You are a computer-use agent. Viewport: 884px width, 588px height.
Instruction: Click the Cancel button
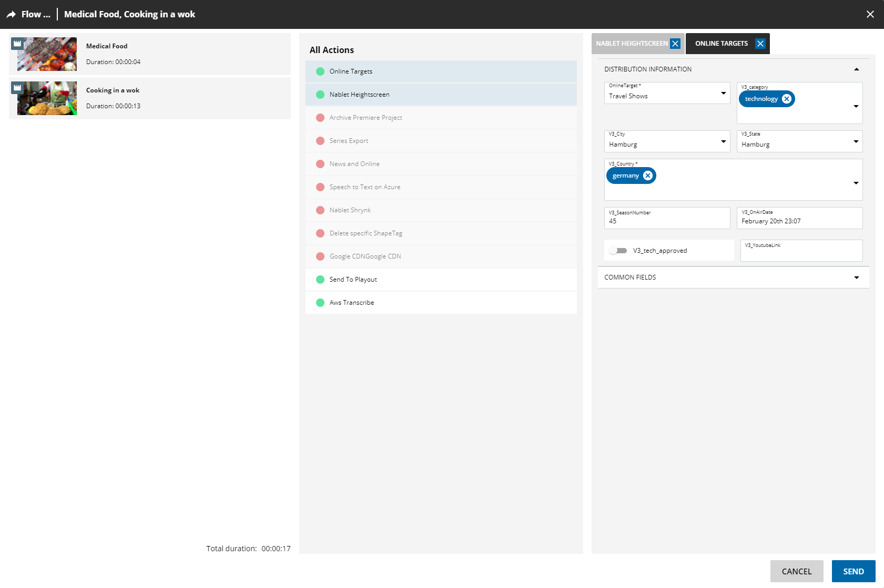(x=796, y=571)
